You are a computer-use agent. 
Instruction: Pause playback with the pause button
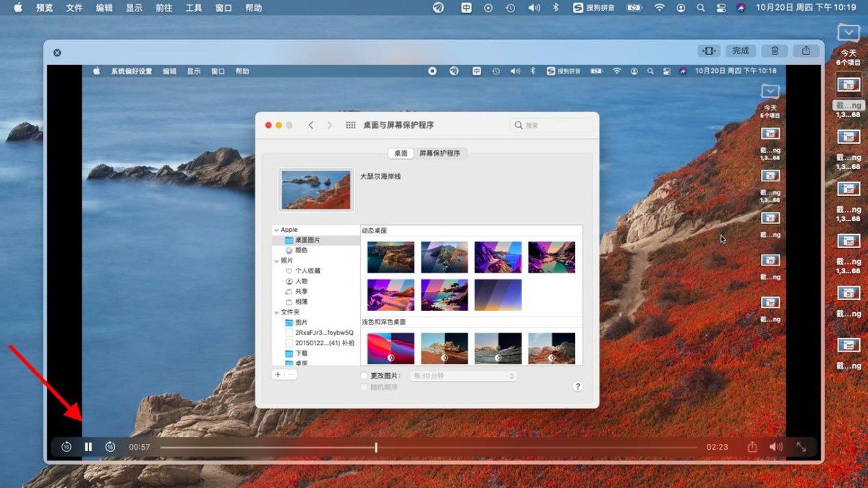click(x=88, y=447)
